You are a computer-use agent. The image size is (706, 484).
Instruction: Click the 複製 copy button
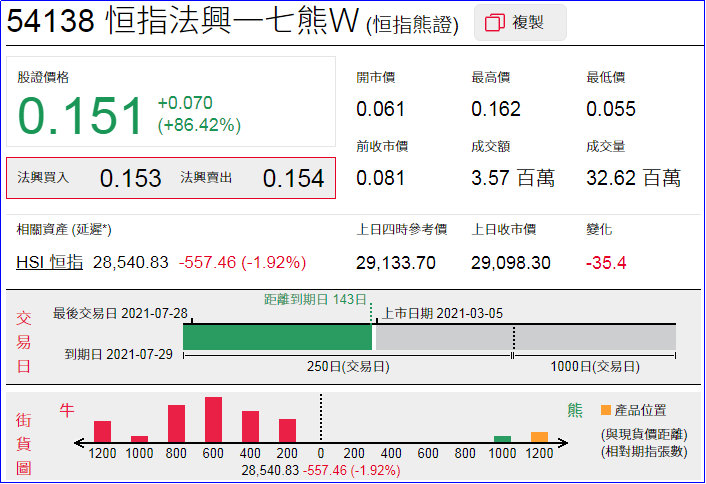(520, 23)
